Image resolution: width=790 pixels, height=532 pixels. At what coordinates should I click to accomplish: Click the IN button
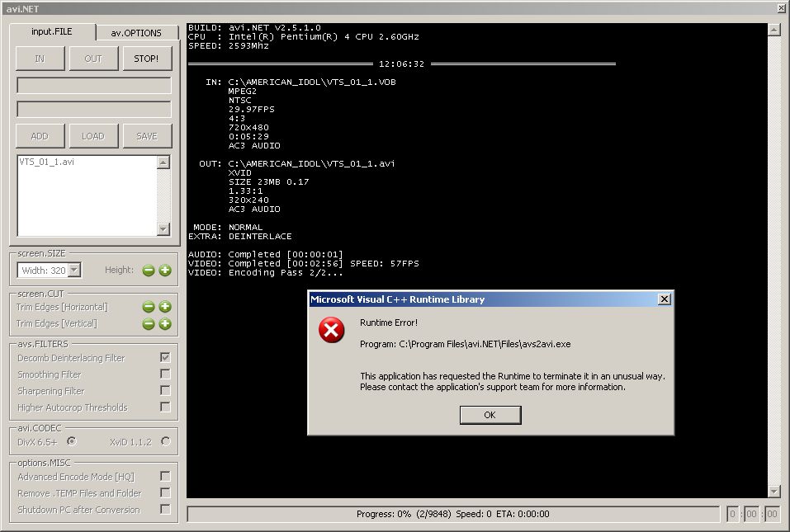(40, 59)
